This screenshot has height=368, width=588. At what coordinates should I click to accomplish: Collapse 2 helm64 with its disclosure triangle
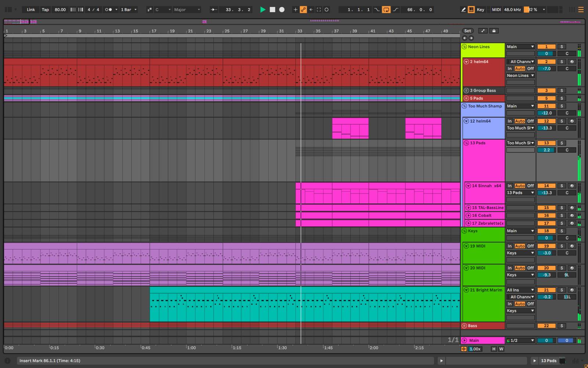[466, 61]
